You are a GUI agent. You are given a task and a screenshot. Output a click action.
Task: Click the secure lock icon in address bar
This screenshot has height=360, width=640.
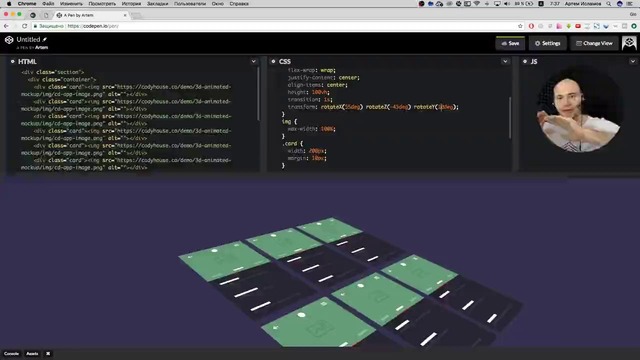tap(35, 26)
